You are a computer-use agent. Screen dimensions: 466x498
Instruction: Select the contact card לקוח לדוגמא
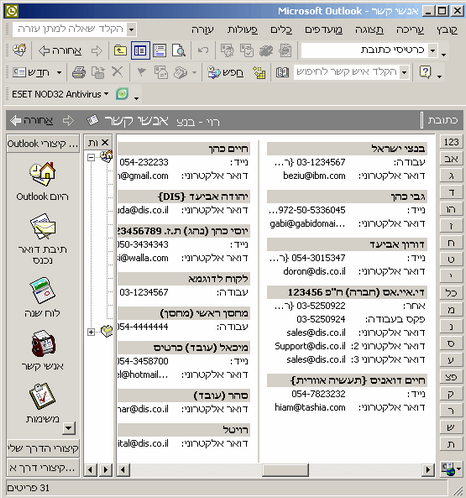[x=184, y=279]
